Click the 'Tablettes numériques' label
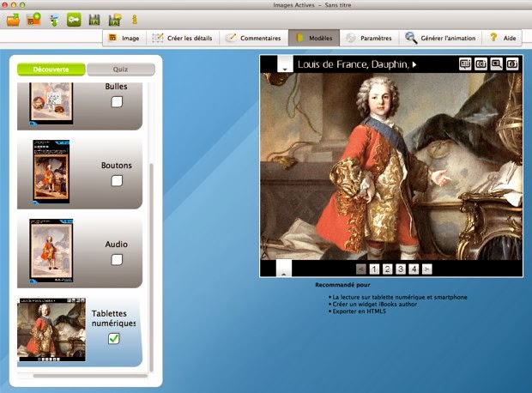The height and width of the screenshot is (393, 532). 113,318
